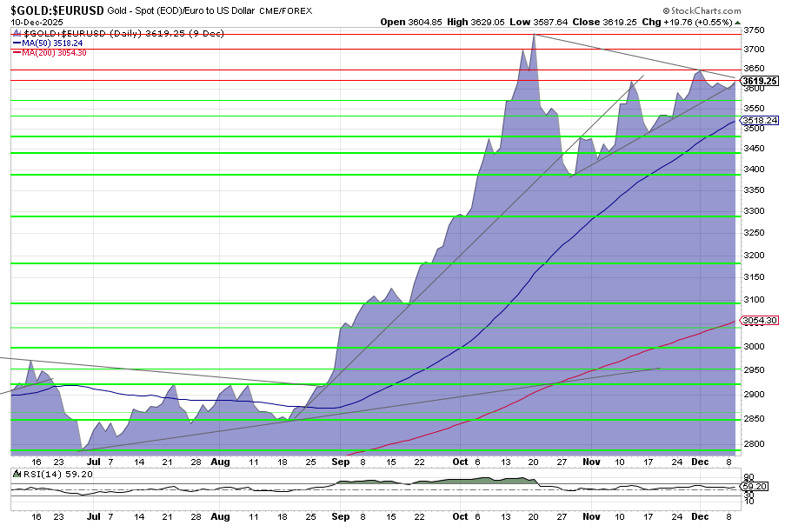
Task: Click the red MA(200) legend line marker
Action: (x=16, y=52)
